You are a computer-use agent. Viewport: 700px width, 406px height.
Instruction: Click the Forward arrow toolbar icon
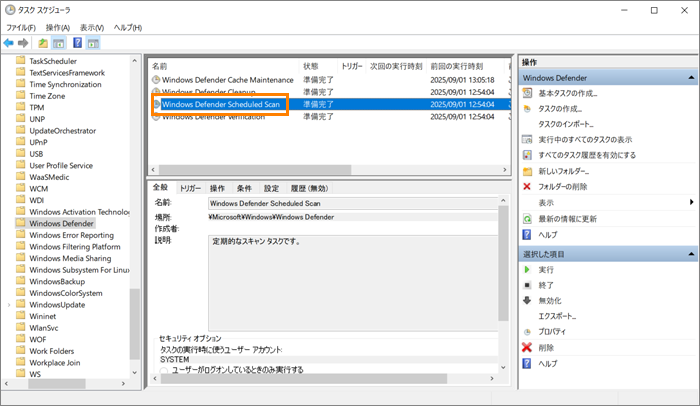coord(23,43)
